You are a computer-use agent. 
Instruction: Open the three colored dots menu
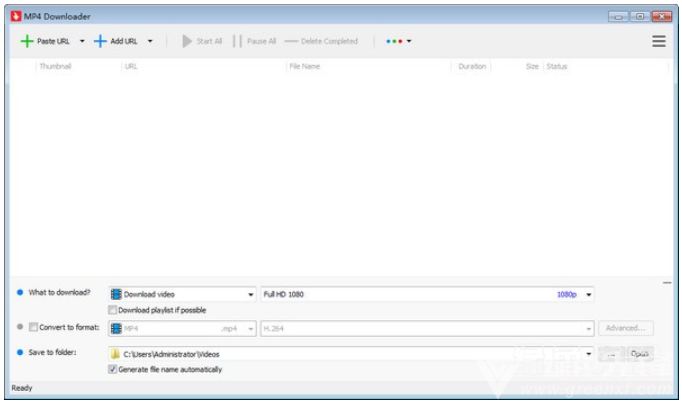394,41
